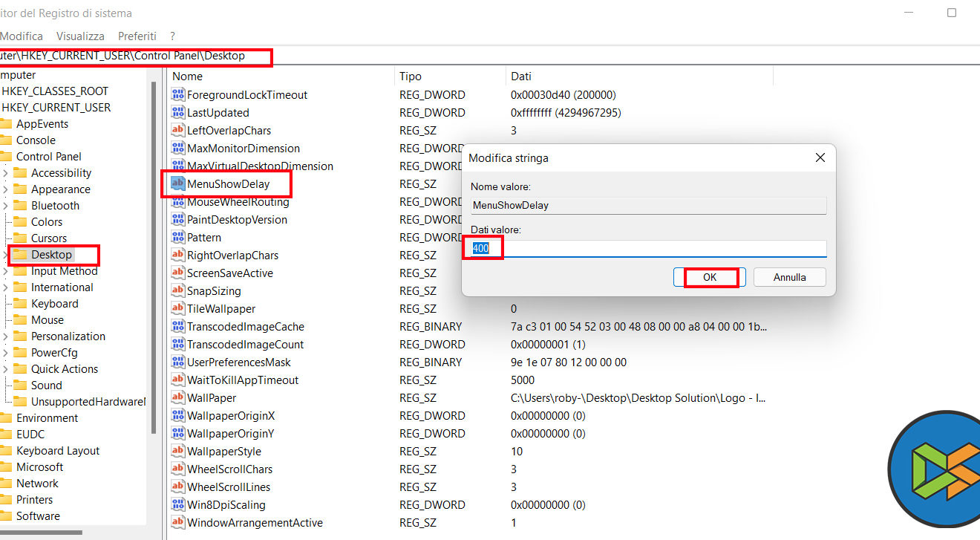Image resolution: width=980 pixels, height=540 pixels.
Task: Click the Win8DpiScaling value icon
Action: 177,505
